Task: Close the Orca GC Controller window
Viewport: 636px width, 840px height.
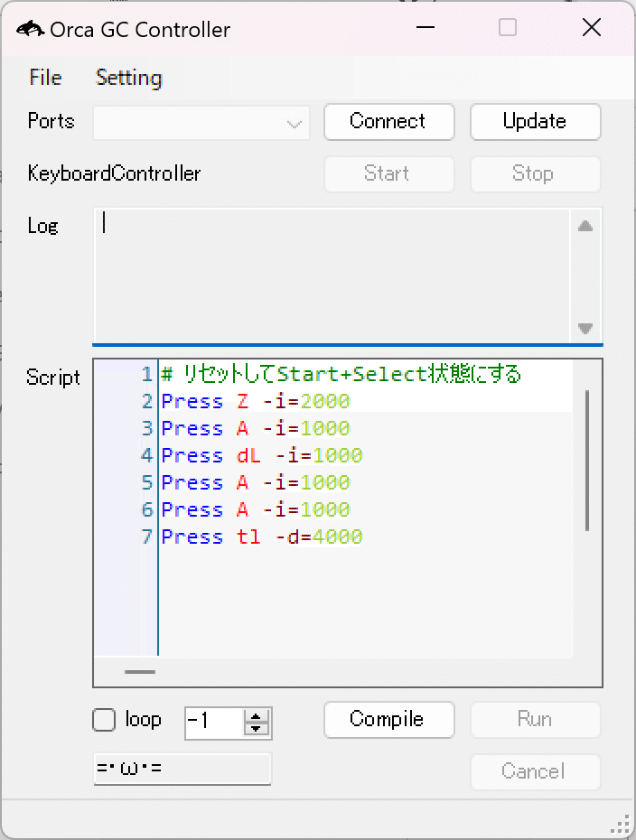Action: 591,28
